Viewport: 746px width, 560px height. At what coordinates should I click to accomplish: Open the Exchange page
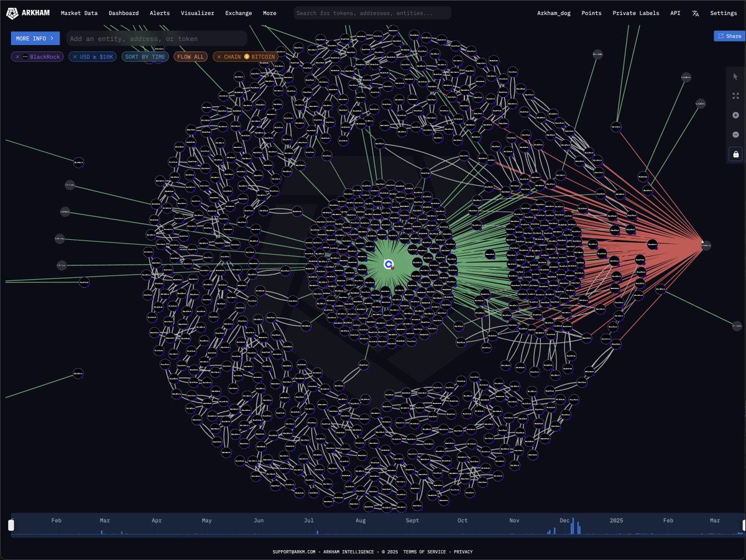pyautogui.click(x=239, y=13)
